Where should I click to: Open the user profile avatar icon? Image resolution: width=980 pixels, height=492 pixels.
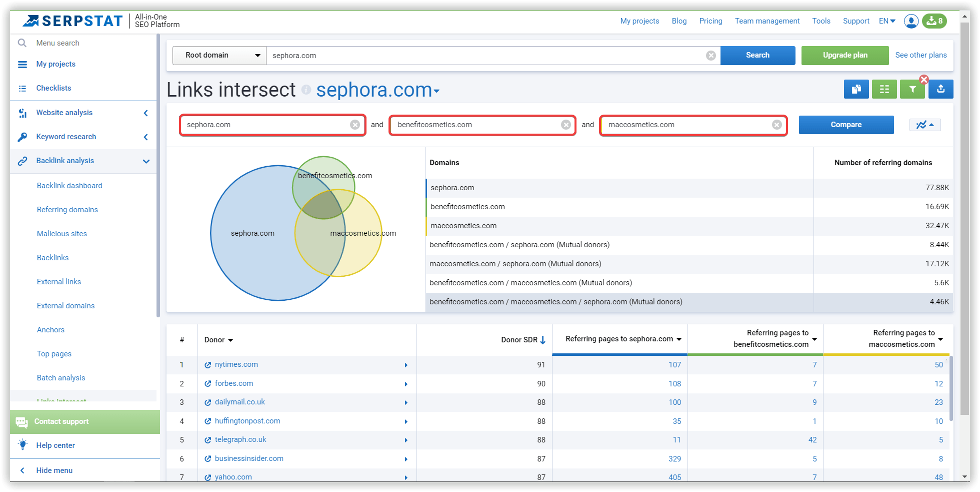(911, 21)
